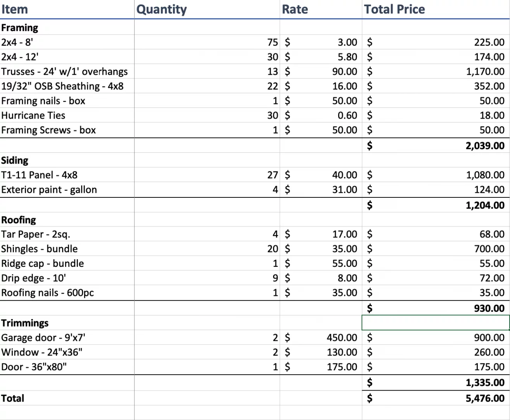Select the Roofing subtotal 930.00
The width and height of the screenshot is (510, 420).
coord(436,308)
